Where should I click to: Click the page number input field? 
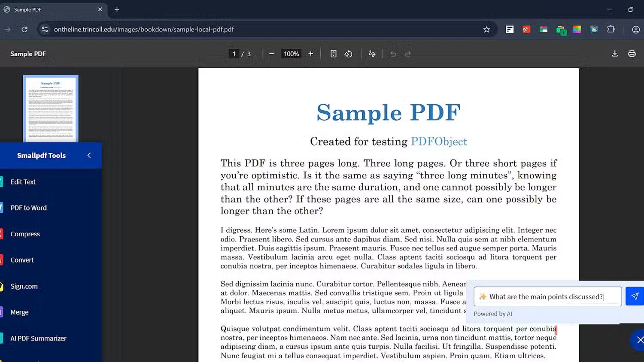234,54
